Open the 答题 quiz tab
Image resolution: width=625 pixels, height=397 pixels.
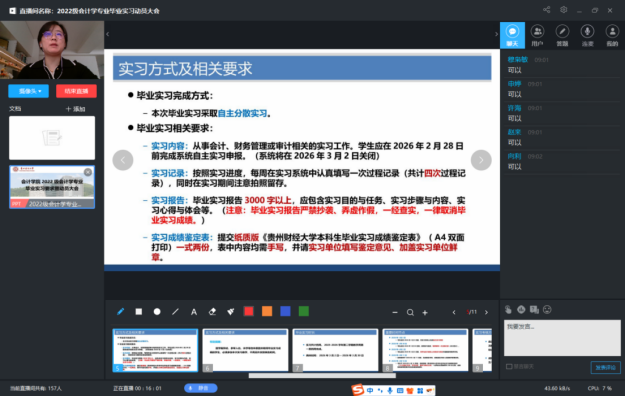[562, 35]
